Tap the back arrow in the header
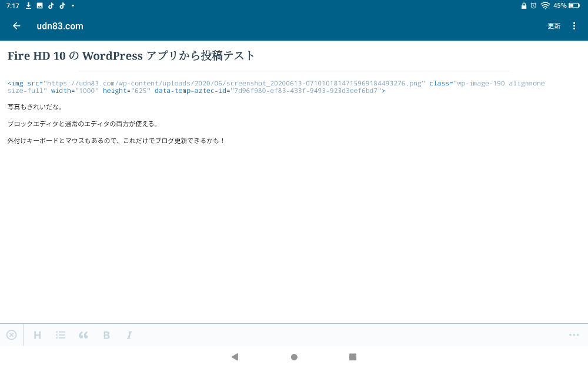 click(x=16, y=26)
